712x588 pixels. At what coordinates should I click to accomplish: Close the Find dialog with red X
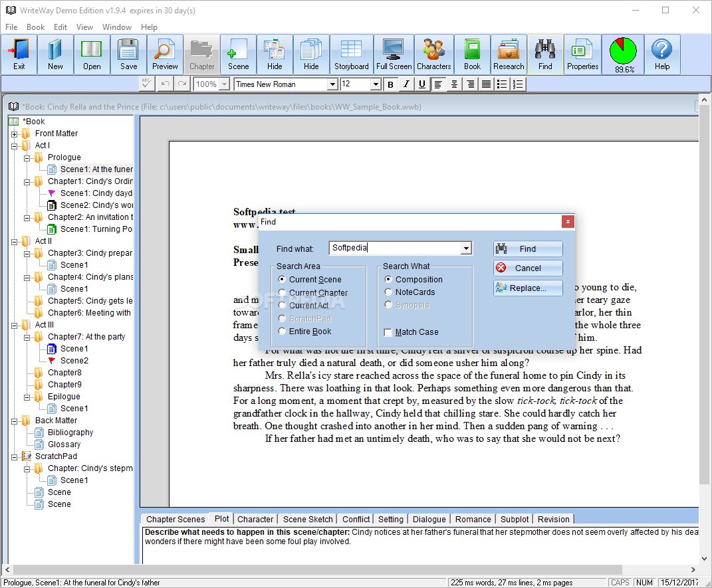[x=568, y=222]
